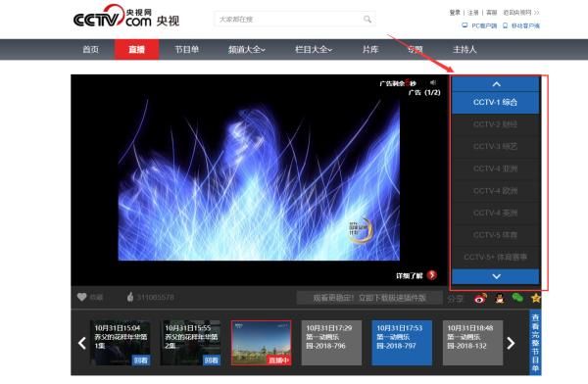Click the 收藏 favorite label
The height and width of the screenshot is (384, 588).
[x=96, y=298]
